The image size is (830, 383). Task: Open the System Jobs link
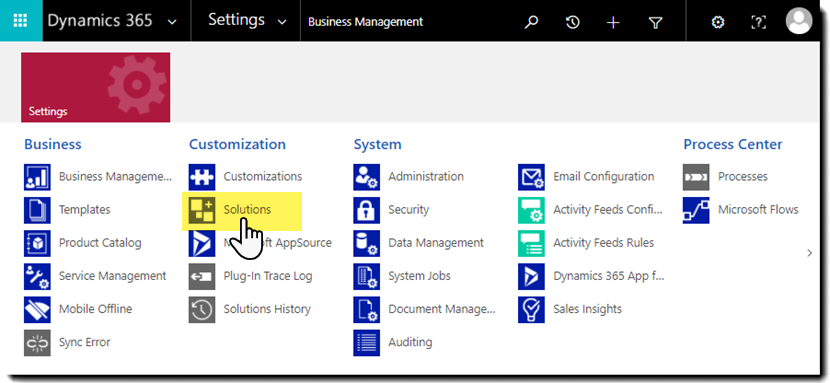419,276
